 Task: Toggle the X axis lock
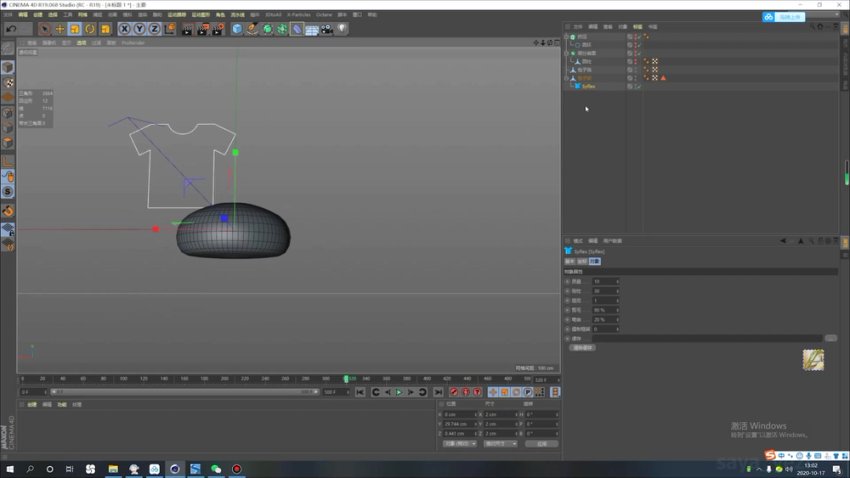pyautogui.click(x=125, y=29)
